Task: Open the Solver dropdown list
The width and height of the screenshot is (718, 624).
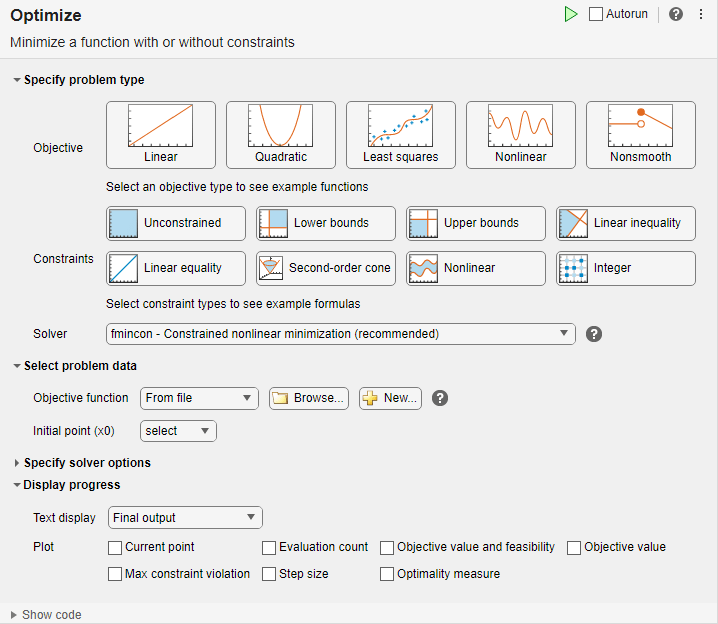Action: tap(340, 334)
